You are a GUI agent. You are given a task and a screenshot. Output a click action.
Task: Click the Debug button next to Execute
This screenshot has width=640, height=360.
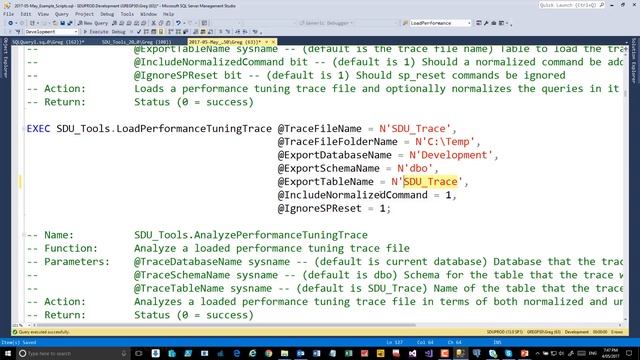point(118,31)
